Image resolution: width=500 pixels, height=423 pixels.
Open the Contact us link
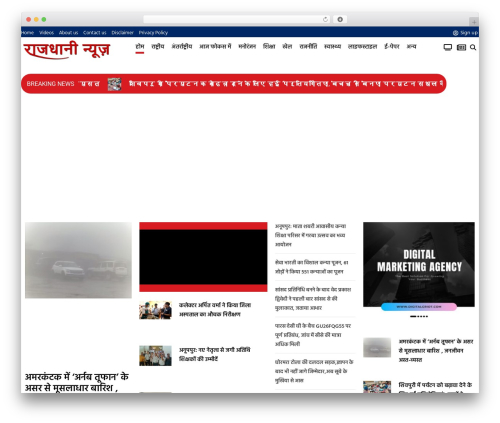click(x=95, y=33)
